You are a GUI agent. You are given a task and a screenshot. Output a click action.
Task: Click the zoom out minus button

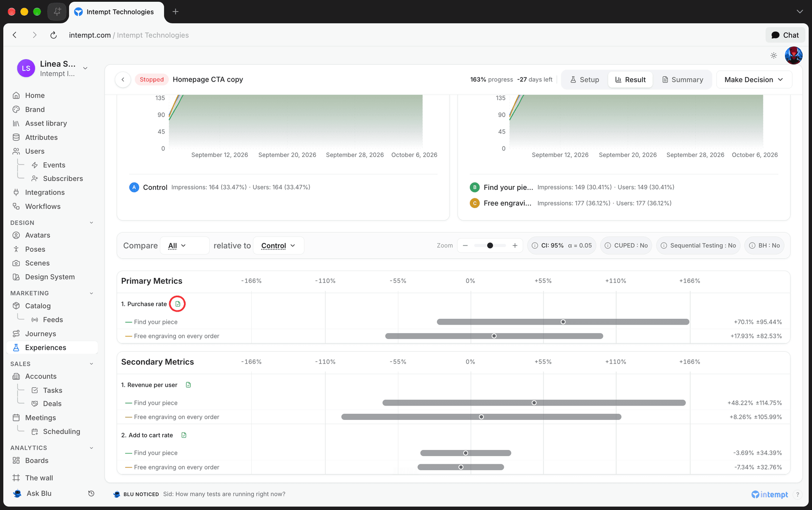[465, 246]
